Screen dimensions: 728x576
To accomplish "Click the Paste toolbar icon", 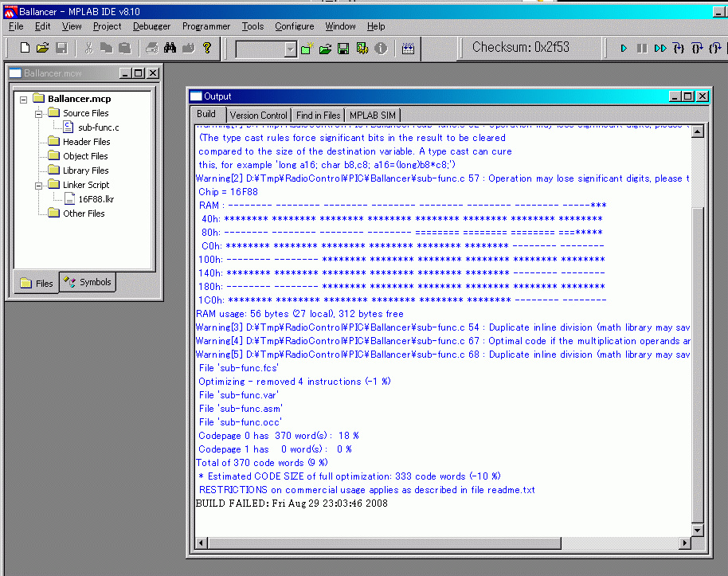I will tap(124, 48).
